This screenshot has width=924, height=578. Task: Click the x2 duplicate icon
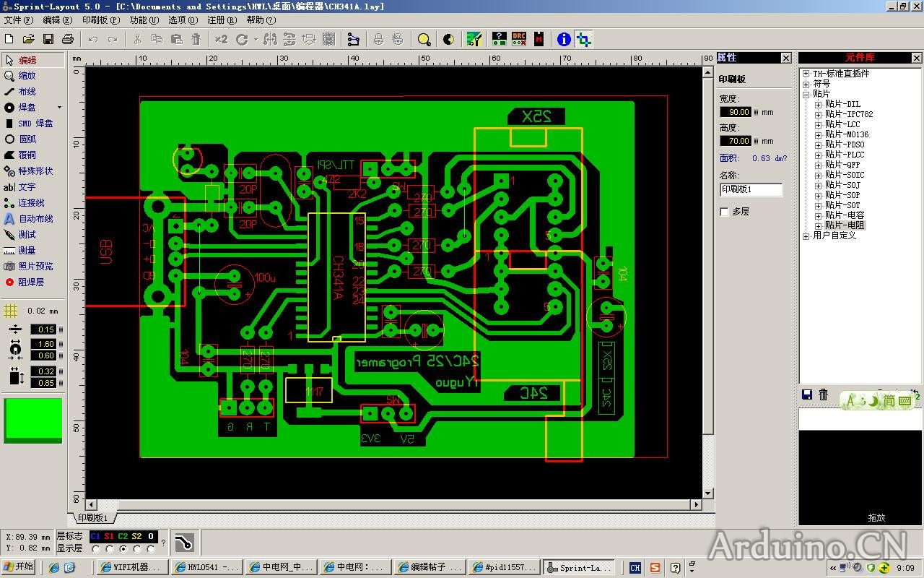pyautogui.click(x=221, y=39)
